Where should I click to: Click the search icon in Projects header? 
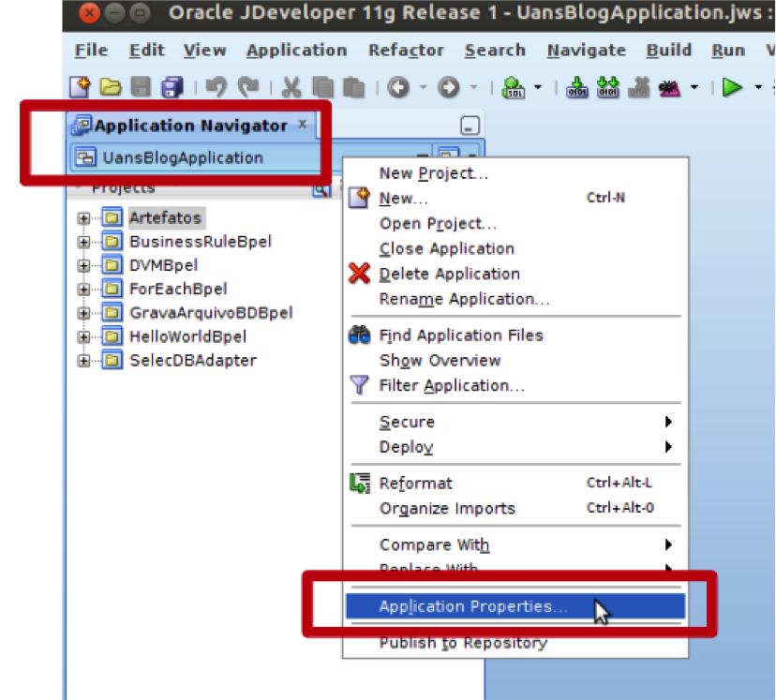pos(321,190)
